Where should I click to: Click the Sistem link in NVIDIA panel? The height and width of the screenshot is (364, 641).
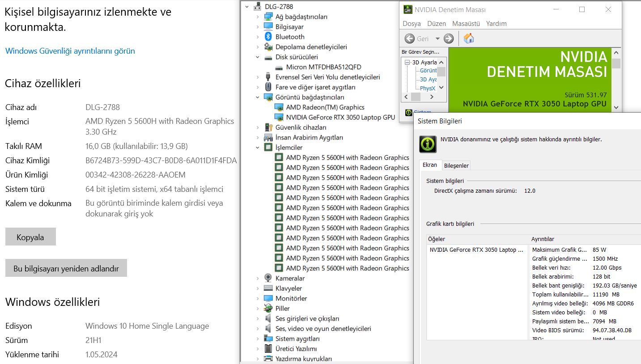(x=422, y=112)
